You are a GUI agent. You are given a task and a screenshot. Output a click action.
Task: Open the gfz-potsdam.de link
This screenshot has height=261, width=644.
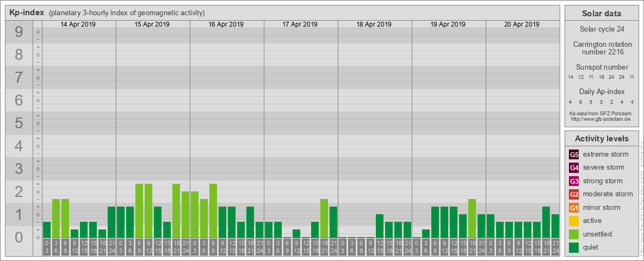pos(600,119)
